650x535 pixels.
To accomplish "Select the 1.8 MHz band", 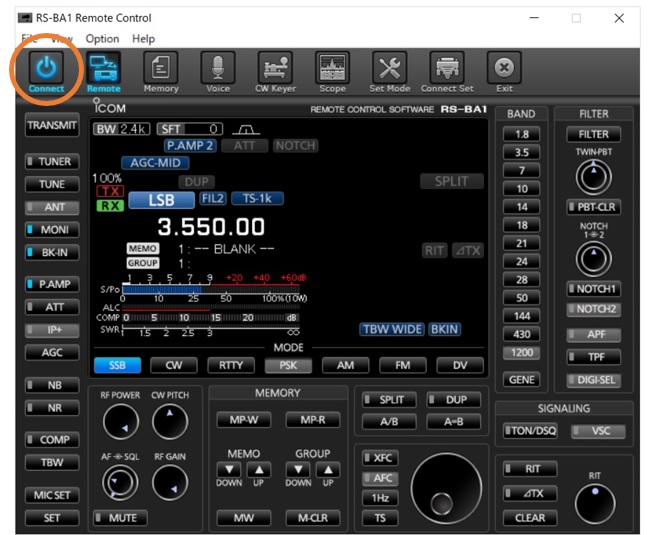I will [521, 134].
